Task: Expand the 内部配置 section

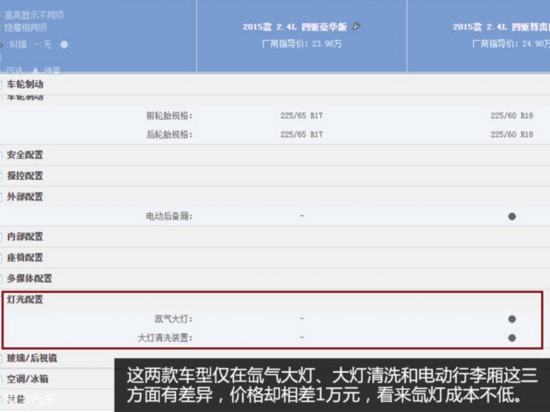Action: [x=25, y=237]
